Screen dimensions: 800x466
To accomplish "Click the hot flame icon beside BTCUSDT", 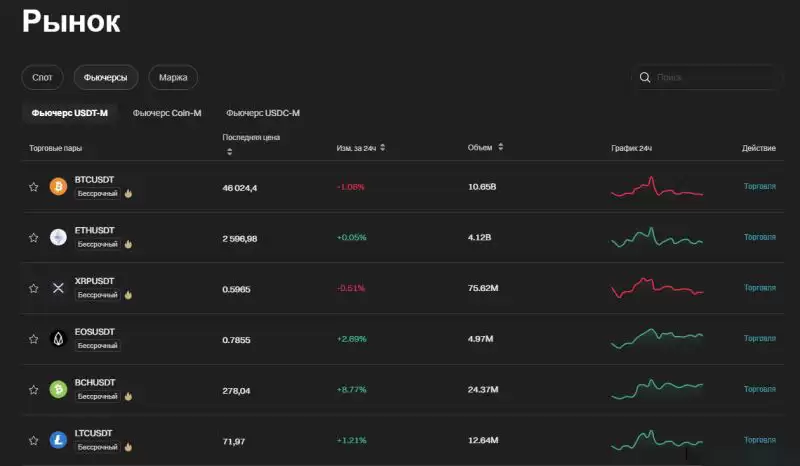I will 128,193.
